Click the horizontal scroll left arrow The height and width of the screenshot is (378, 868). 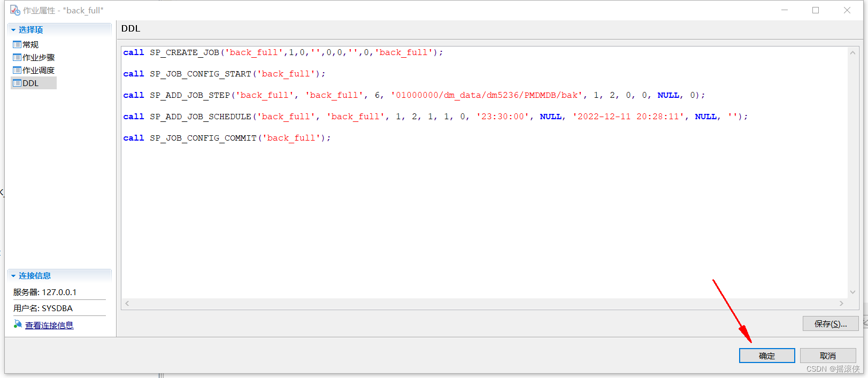tap(127, 303)
